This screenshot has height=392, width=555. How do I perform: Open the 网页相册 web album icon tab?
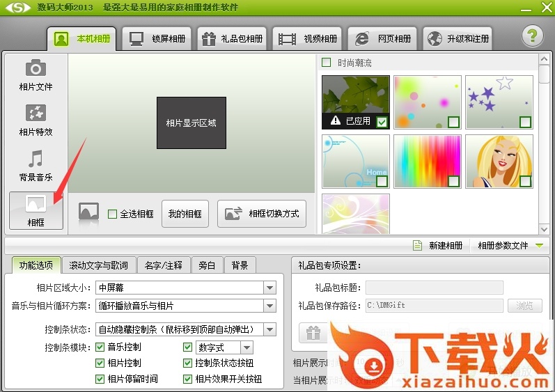[362, 39]
